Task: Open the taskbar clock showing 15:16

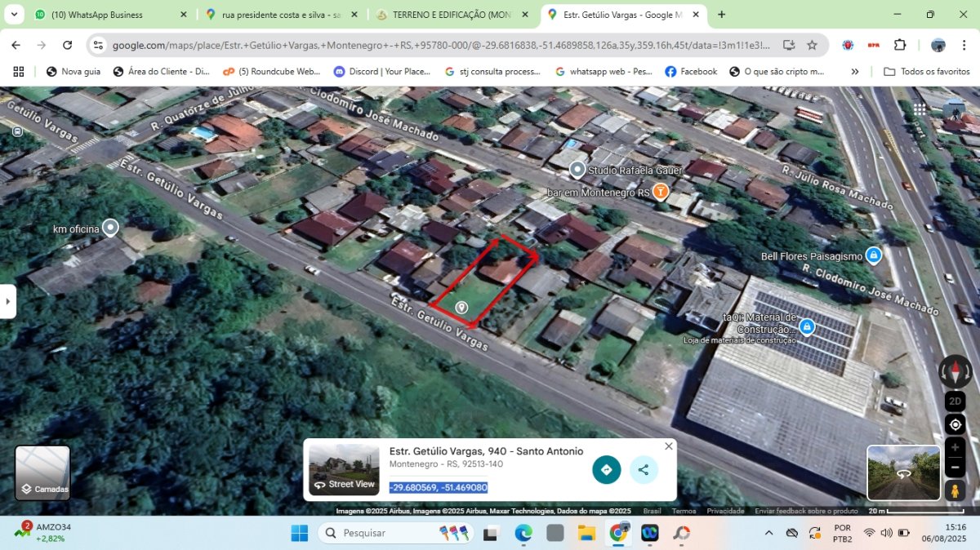Action: tap(944, 533)
